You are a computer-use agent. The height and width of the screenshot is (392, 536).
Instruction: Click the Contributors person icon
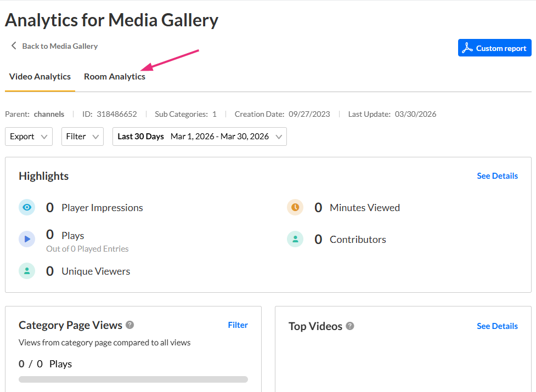[295, 239]
